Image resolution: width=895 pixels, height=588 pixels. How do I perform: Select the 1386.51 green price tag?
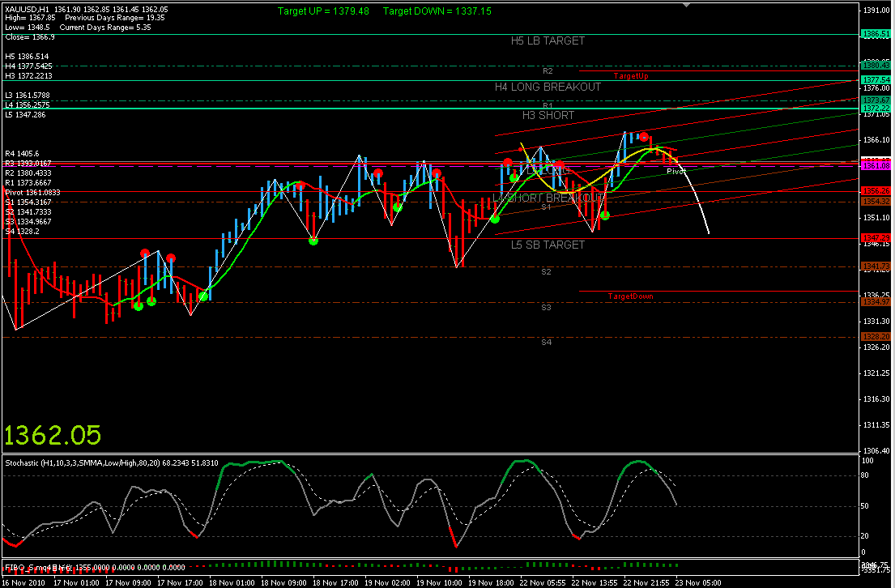tap(876, 34)
